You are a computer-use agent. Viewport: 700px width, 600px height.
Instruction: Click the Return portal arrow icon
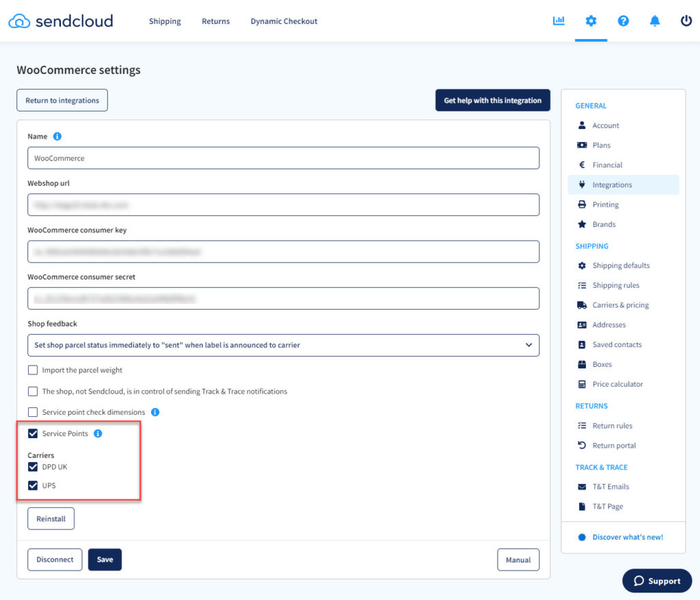coord(582,445)
